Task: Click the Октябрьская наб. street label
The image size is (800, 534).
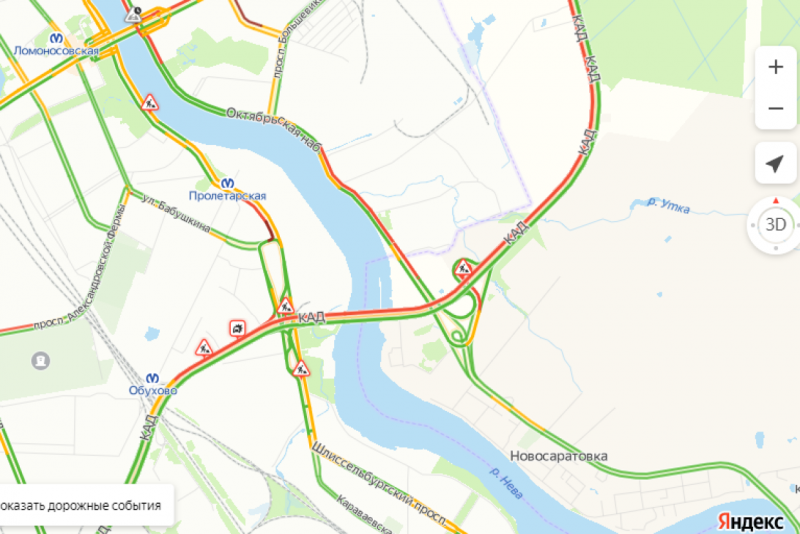Action: click(273, 129)
